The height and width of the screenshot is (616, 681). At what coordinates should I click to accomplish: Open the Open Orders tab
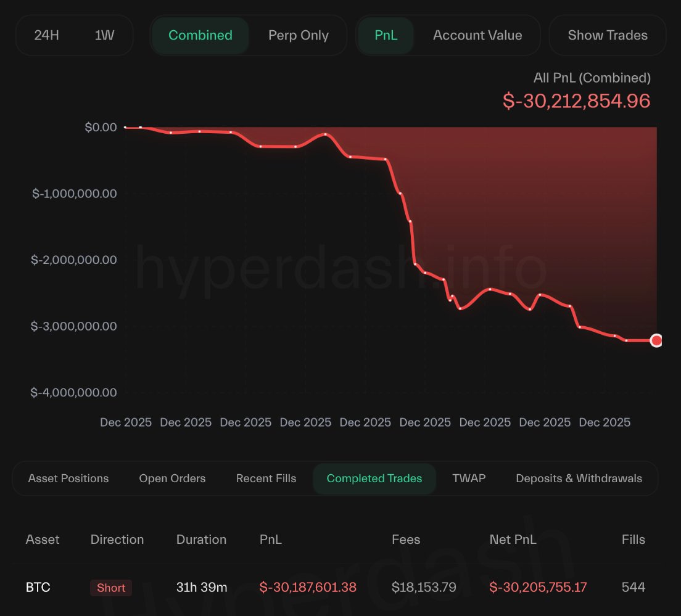(172, 478)
